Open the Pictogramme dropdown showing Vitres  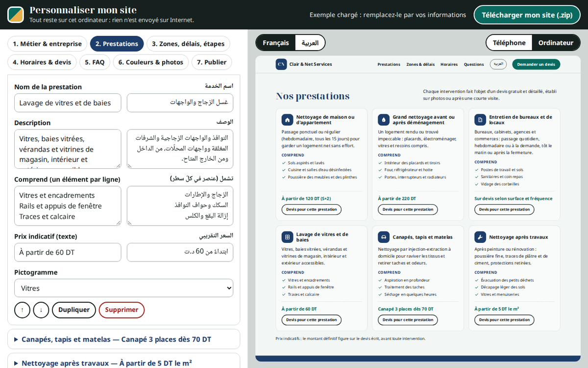pos(123,288)
